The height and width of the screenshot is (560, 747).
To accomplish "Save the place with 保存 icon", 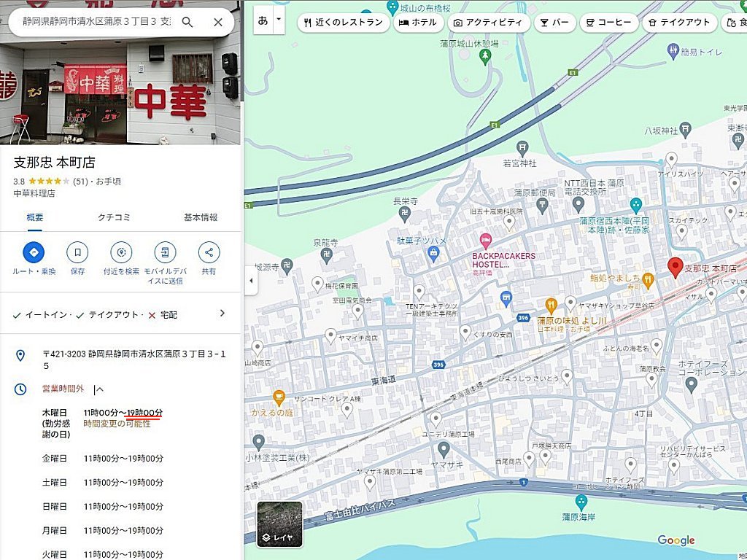I will pyautogui.click(x=77, y=252).
